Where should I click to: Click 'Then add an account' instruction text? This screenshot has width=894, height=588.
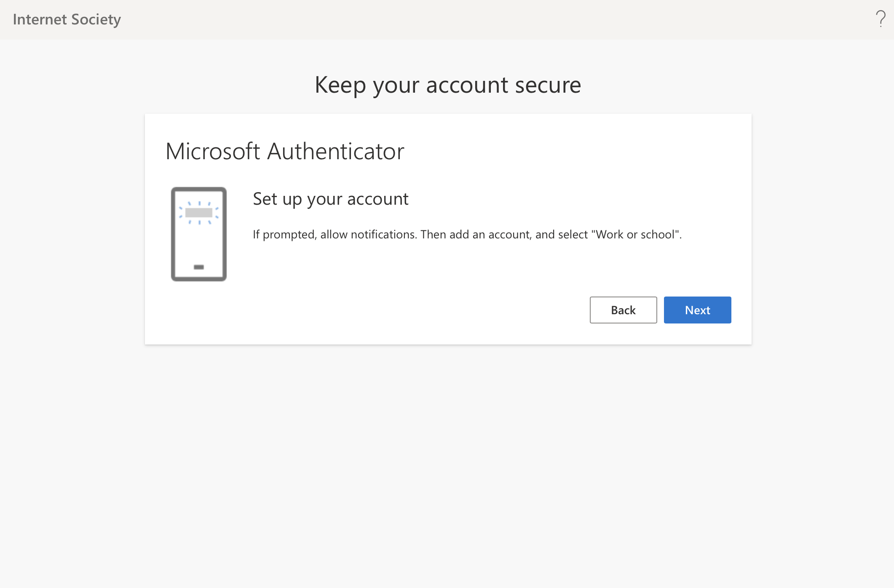point(476,234)
